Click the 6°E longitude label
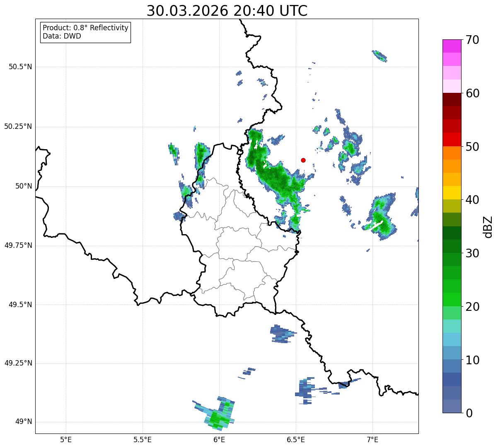The height and width of the screenshot is (448, 498). tap(219, 439)
